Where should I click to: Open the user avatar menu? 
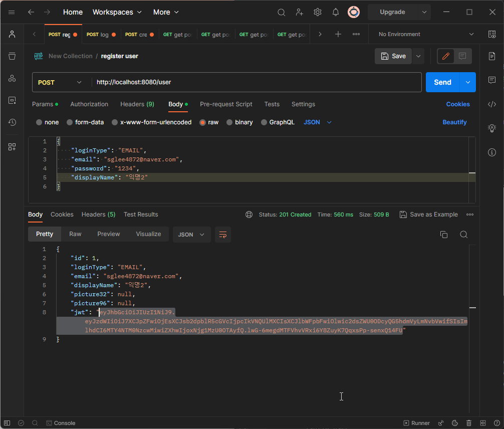[x=354, y=12]
